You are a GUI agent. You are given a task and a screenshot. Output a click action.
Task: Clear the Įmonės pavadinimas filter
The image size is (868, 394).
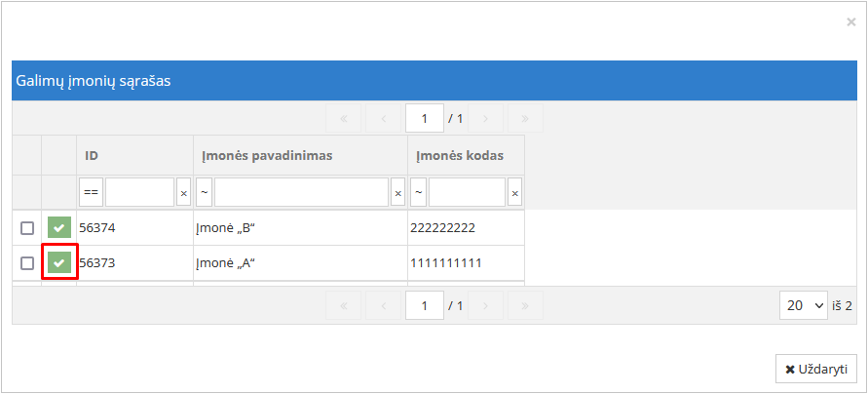(397, 193)
